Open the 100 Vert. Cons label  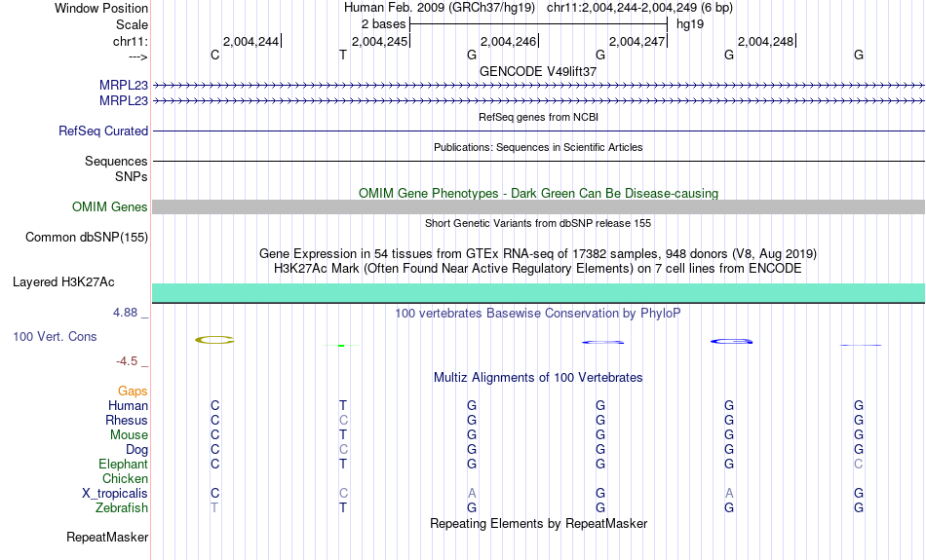pyautogui.click(x=55, y=336)
